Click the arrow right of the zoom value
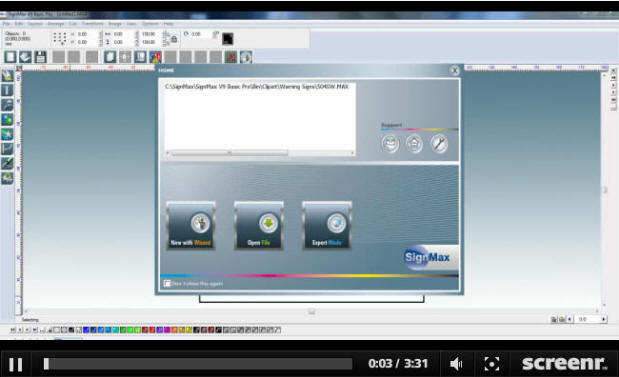The height and width of the screenshot is (377, 619). coord(603,319)
